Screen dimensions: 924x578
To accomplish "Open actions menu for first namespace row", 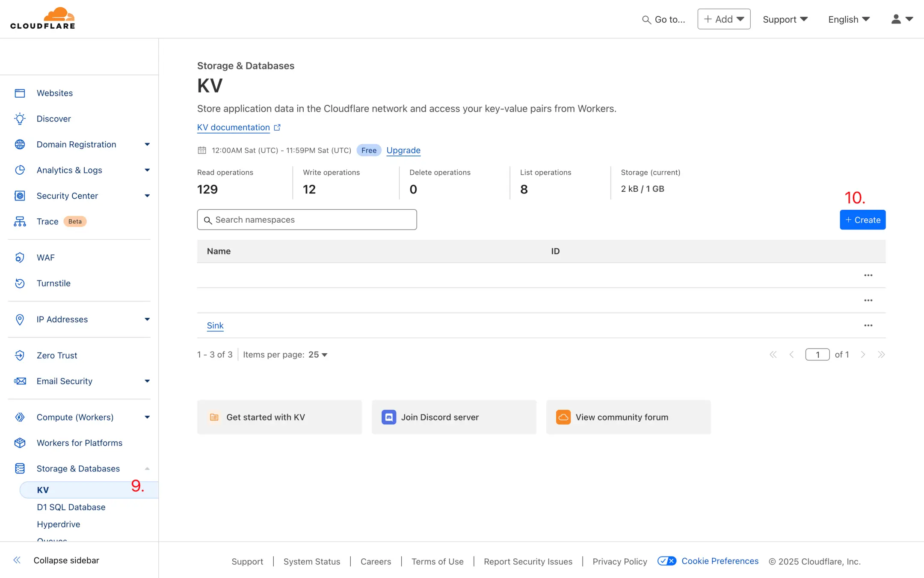I will (x=868, y=275).
